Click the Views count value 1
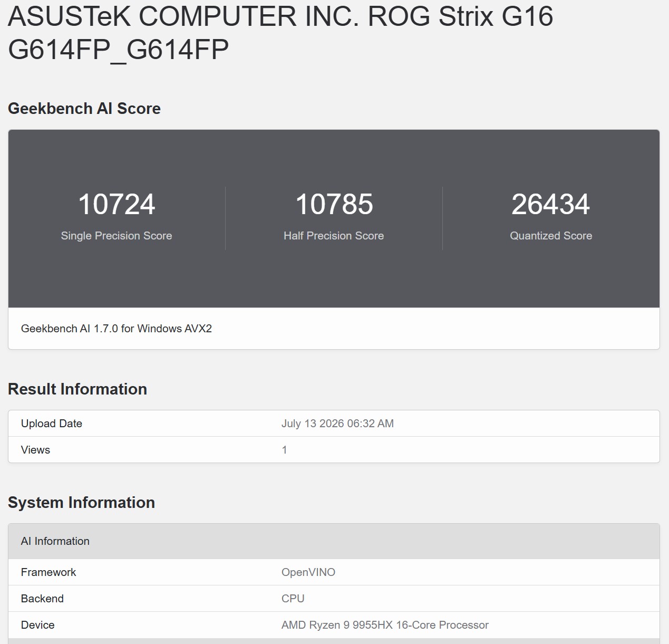The height and width of the screenshot is (644, 669). tap(284, 450)
